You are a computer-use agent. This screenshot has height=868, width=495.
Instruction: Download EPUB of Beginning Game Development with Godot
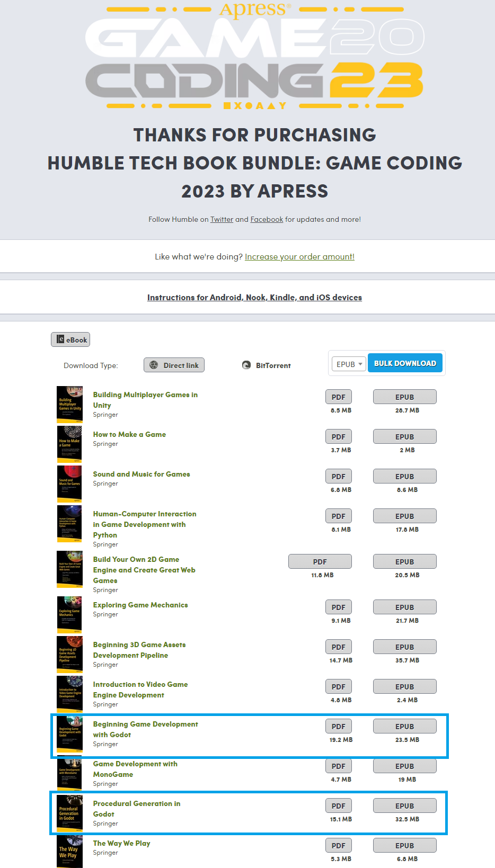point(404,726)
